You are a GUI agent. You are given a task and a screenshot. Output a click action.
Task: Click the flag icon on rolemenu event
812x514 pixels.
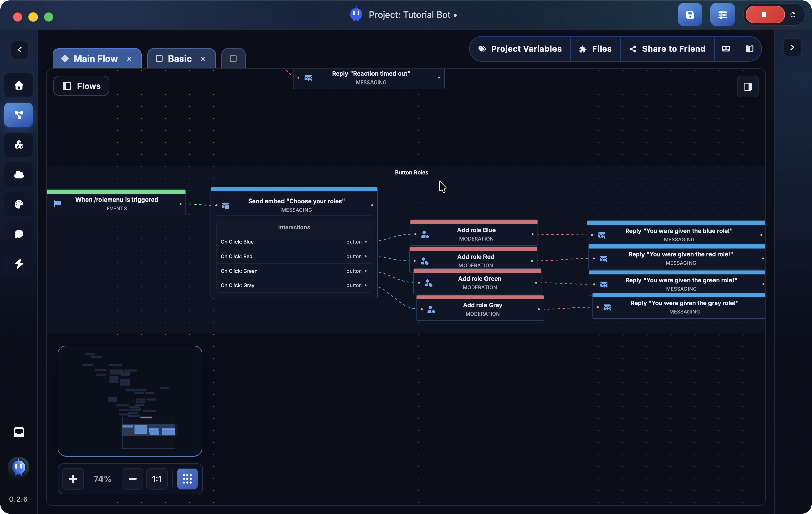tap(58, 204)
